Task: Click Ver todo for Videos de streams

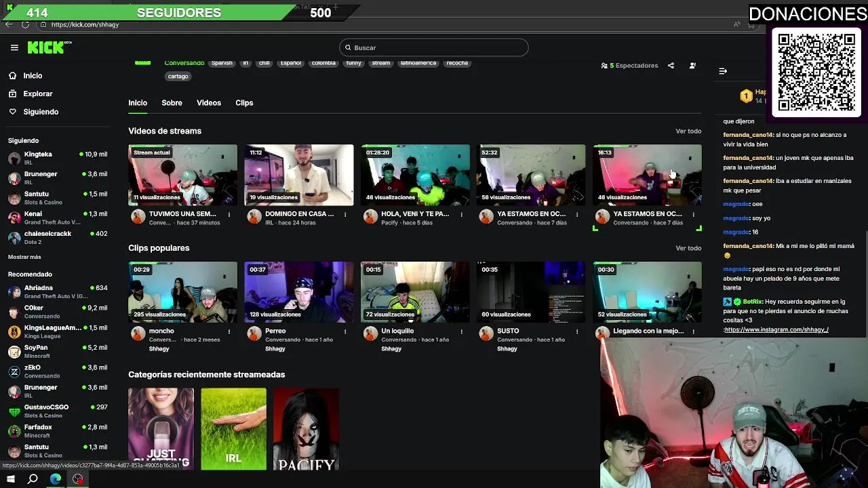Action: click(688, 131)
